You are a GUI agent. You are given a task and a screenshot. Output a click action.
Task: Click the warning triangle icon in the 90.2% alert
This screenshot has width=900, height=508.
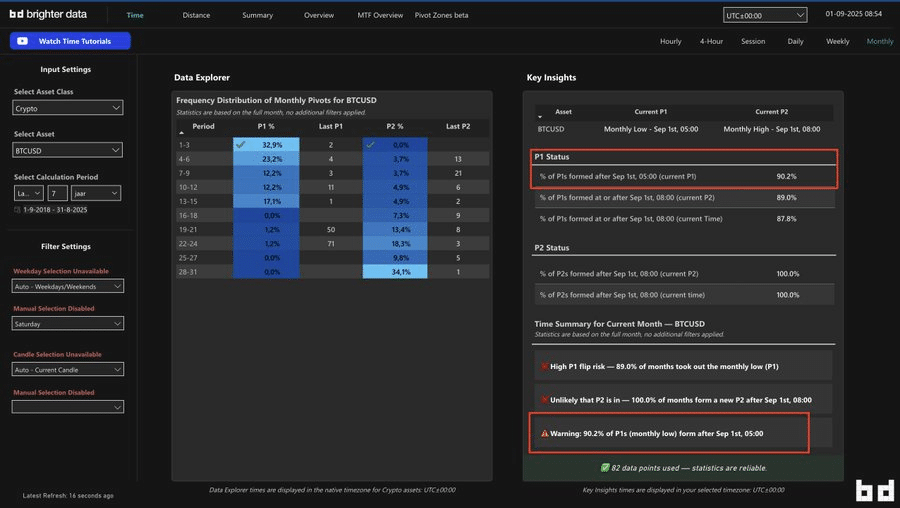(545, 434)
